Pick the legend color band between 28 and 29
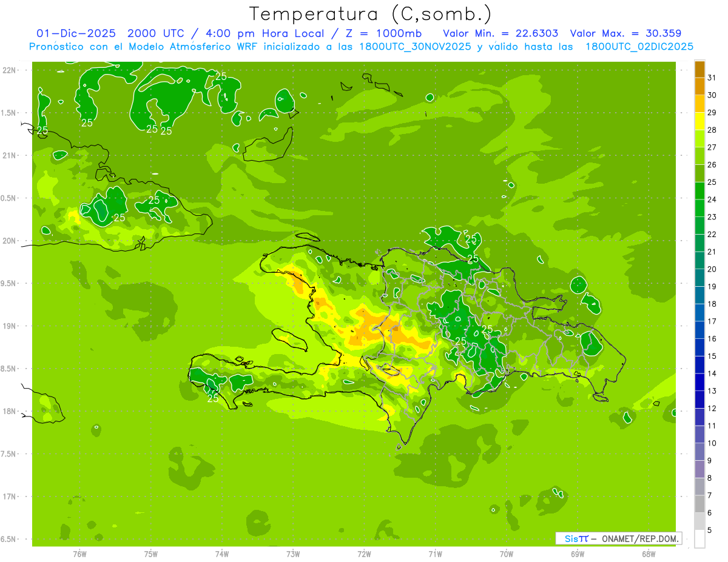 pos(699,121)
